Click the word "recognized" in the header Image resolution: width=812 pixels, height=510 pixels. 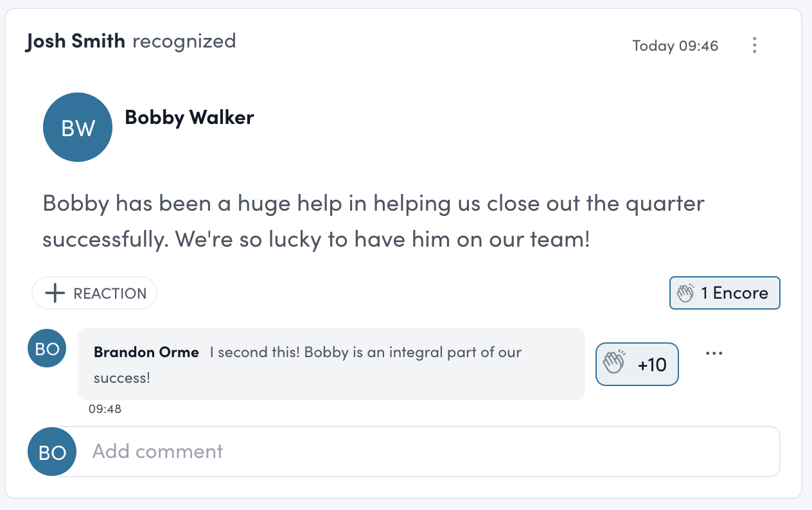tap(184, 42)
